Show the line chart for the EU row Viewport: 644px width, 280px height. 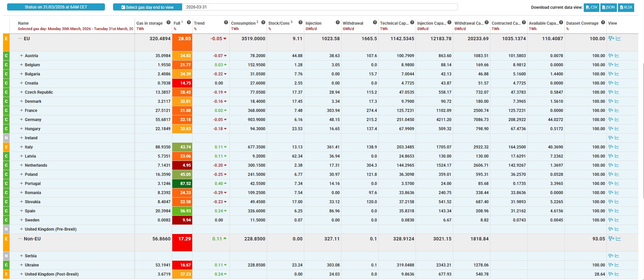618,39
